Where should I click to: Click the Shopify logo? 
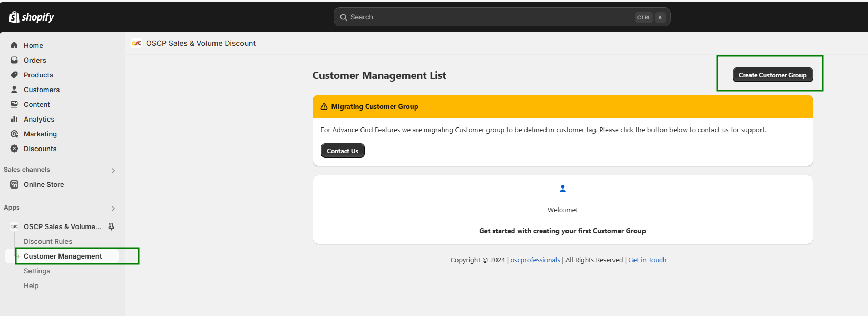click(x=32, y=17)
